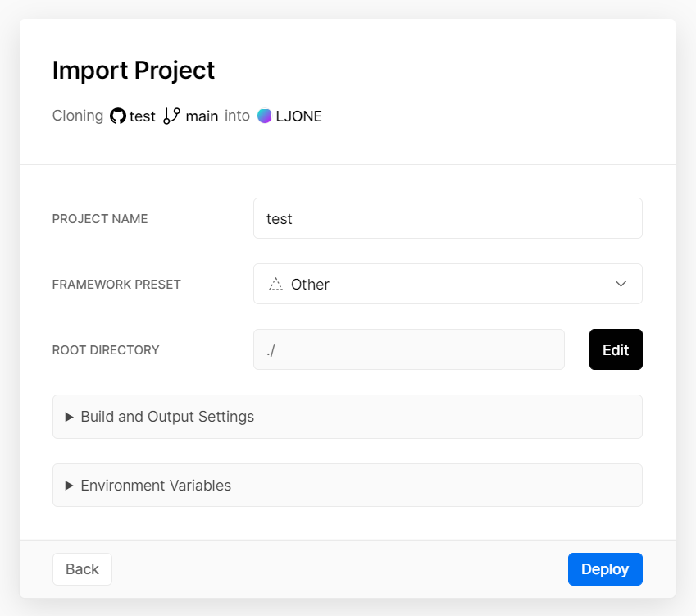
Task: Click the 'Import Project' heading
Action: pyautogui.click(x=134, y=71)
